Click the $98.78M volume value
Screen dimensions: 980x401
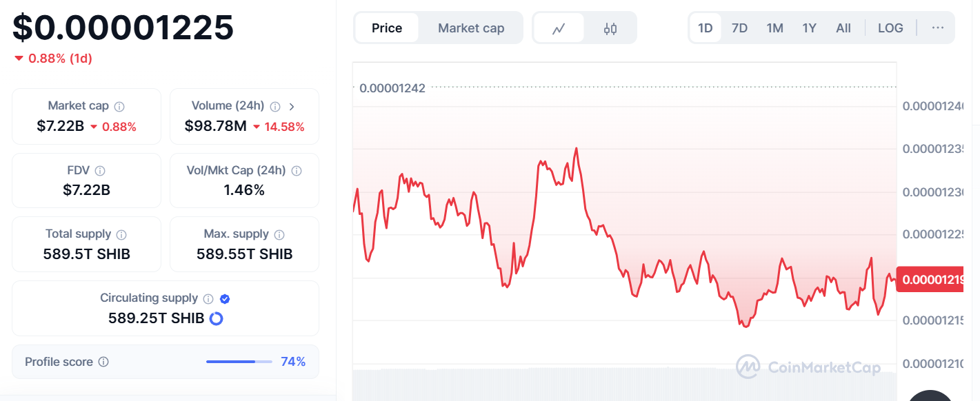click(x=215, y=126)
